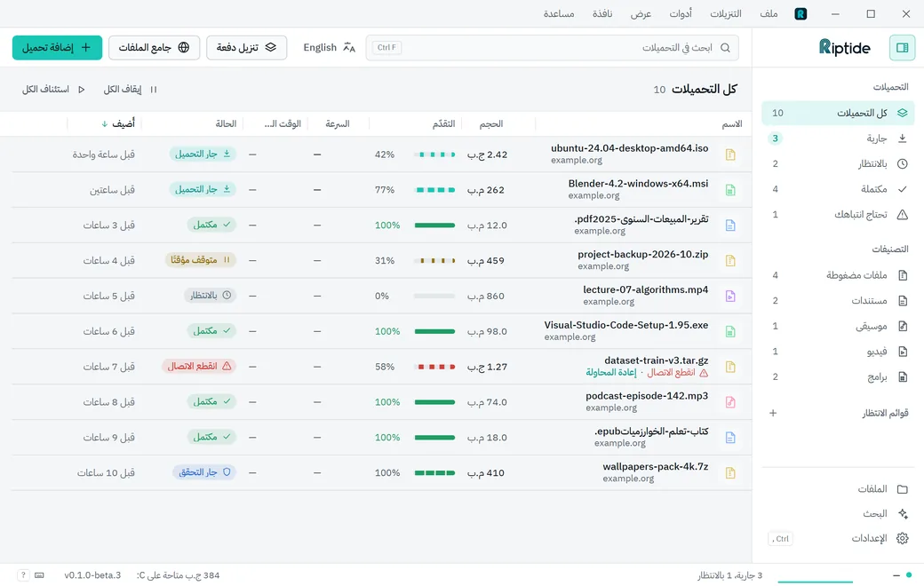Viewport: 924px width, 586px height.
Task: Select the تقرير-المبيعات-السنوي-2025.pdf file name
Action: (641, 219)
